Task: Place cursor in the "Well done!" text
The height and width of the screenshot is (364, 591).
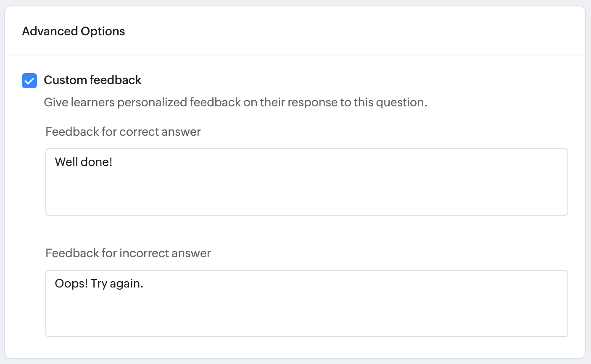Action: point(84,162)
